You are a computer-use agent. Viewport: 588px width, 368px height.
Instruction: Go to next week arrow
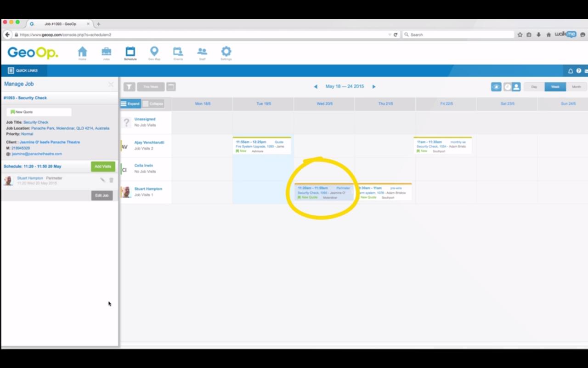pos(374,86)
